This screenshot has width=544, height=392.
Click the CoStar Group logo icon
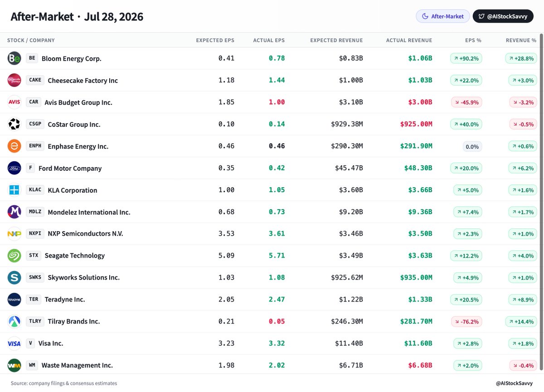14,124
